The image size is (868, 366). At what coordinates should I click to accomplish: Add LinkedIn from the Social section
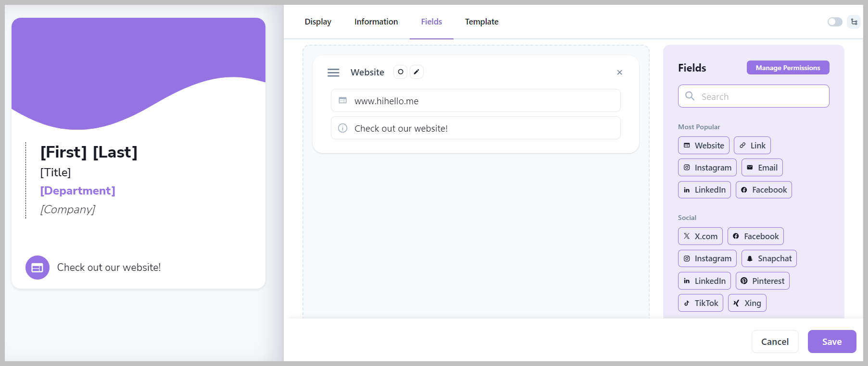tap(704, 281)
